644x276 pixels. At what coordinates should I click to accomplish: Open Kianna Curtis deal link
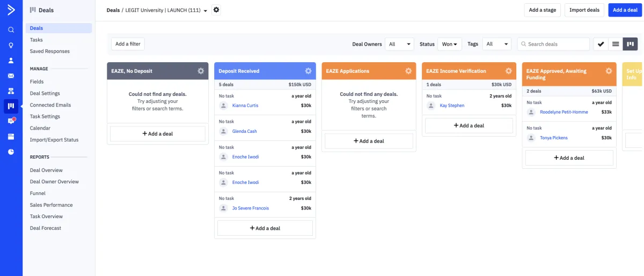coord(245,106)
